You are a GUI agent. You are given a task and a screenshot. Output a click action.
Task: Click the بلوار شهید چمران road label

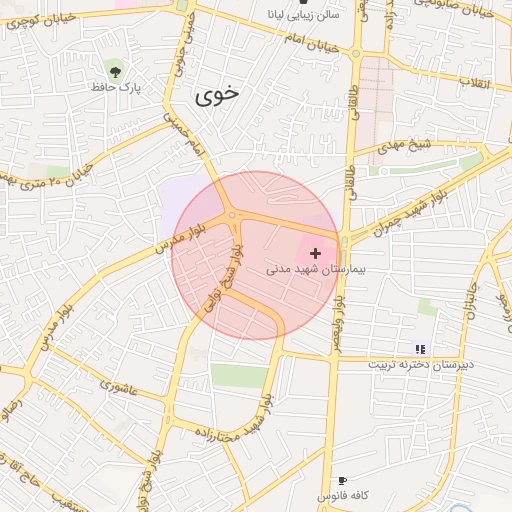410,213
